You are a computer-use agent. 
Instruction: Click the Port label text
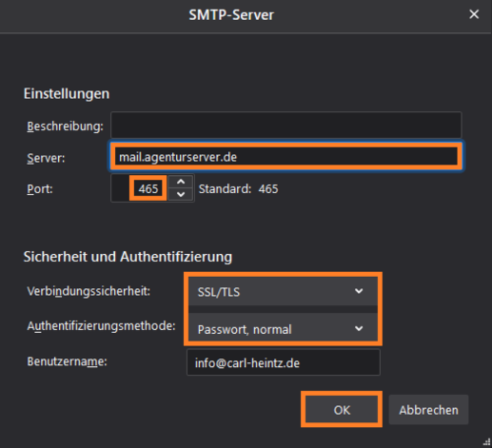[x=40, y=189]
